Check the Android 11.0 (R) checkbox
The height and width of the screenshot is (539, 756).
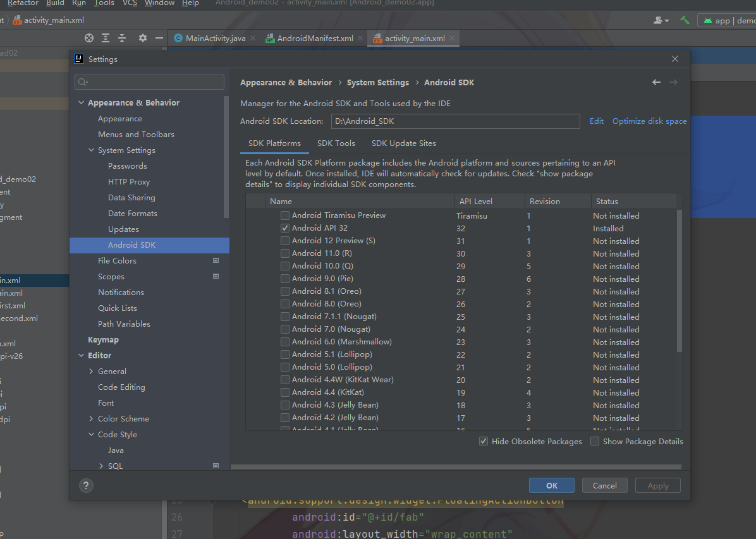(x=285, y=253)
